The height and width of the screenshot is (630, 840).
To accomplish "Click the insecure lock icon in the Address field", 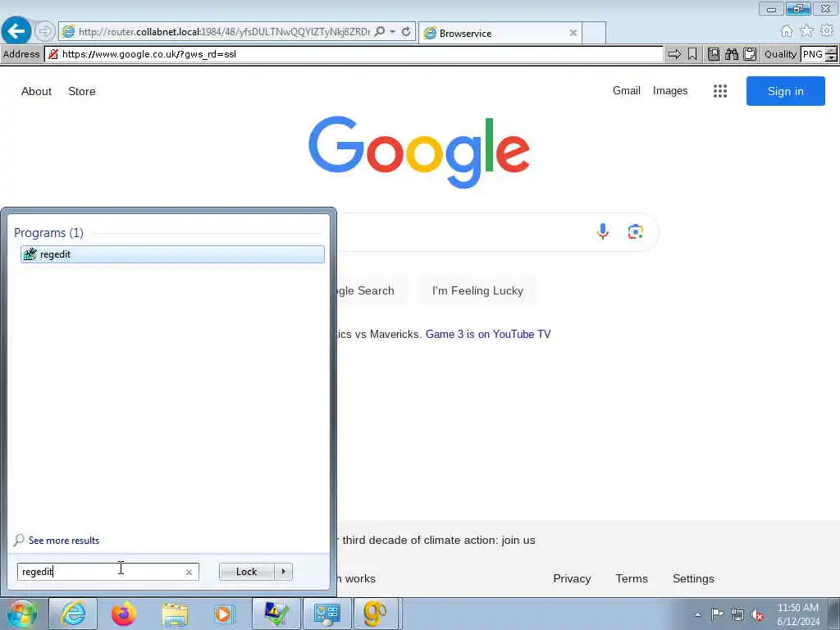I will 53,54.
